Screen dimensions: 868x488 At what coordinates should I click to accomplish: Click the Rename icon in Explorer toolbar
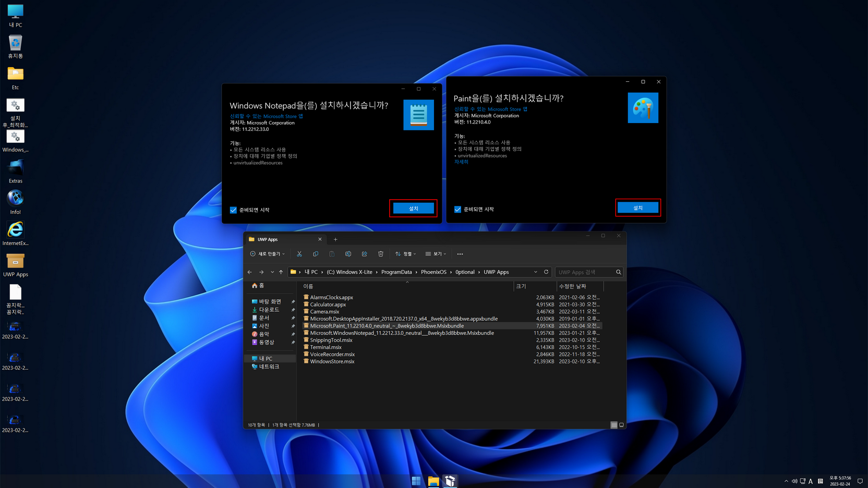pyautogui.click(x=348, y=254)
